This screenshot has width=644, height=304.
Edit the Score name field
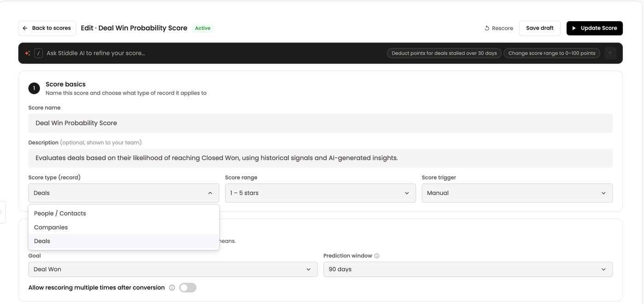[320, 123]
